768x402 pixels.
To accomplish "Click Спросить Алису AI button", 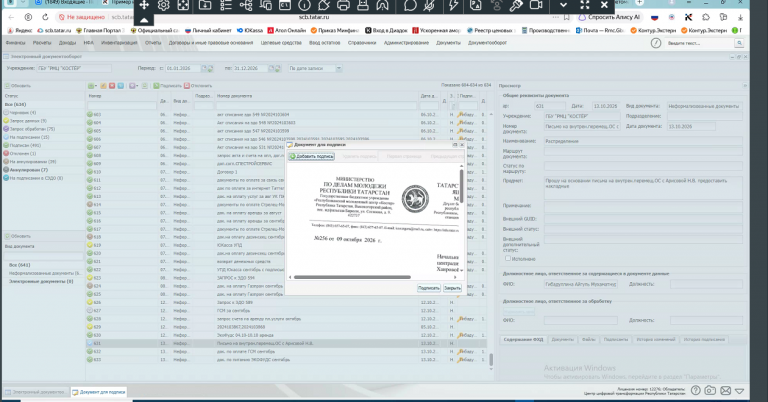I will point(610,17).
